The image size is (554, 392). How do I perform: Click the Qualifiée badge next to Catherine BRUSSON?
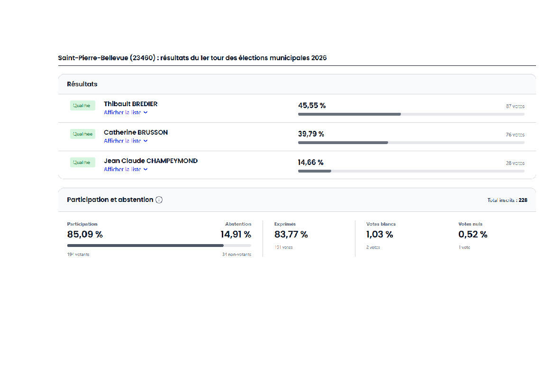[82, 134]
